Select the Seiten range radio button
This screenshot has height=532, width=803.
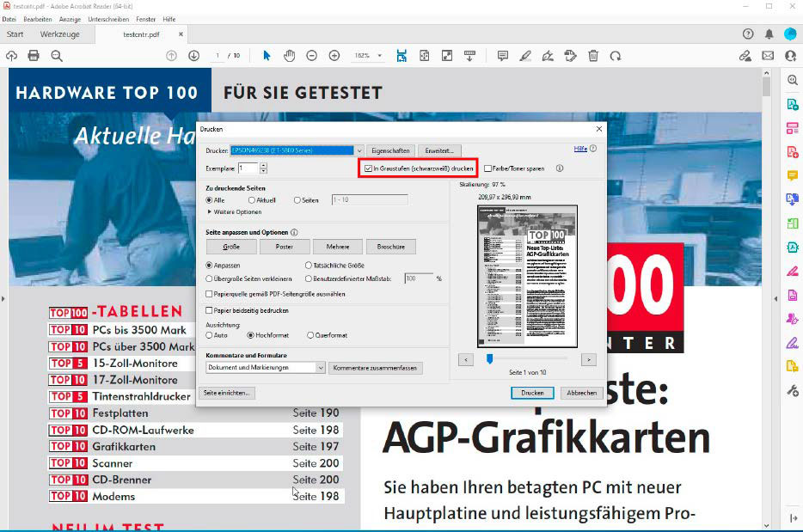tap(297, 200)
